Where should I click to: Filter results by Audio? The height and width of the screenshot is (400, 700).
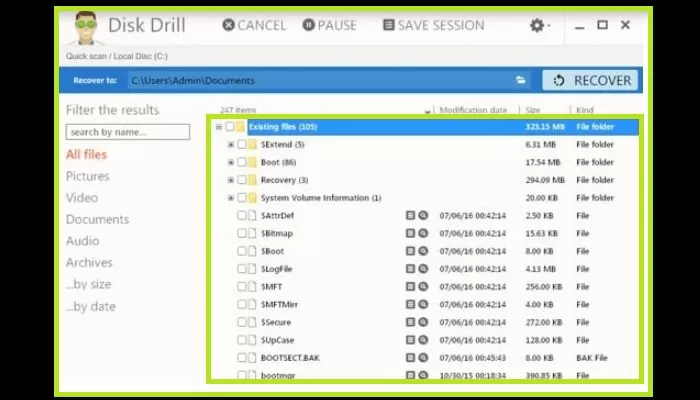coord(83,241)
